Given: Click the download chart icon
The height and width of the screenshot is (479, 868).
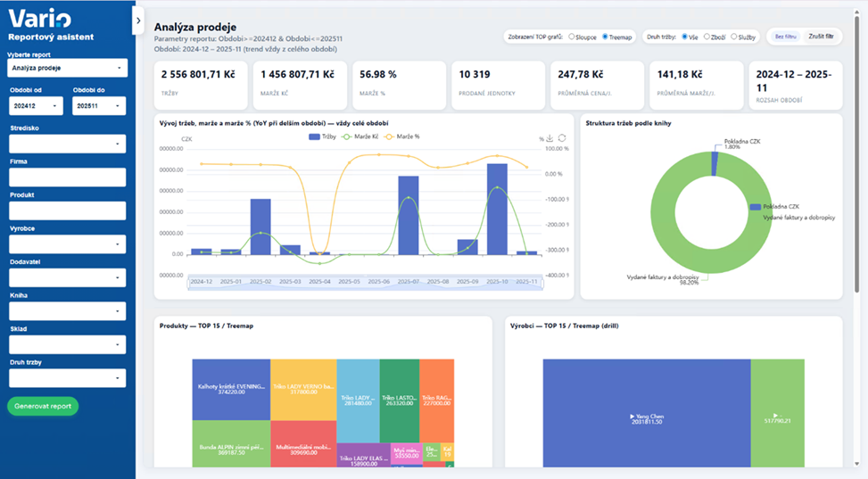Looking at the screenshot, I should tap(550, 138).
